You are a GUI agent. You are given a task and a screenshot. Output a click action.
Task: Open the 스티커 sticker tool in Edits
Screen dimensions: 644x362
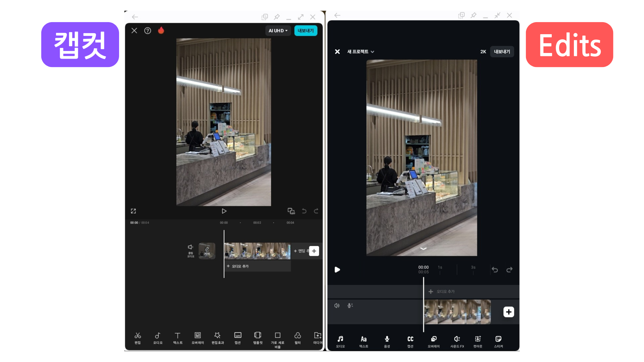498,342
